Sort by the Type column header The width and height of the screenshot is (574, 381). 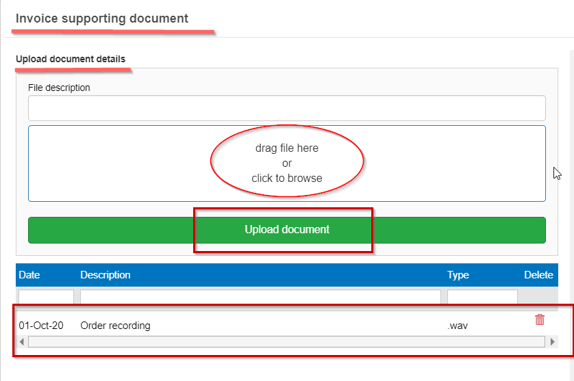(458, 275)
